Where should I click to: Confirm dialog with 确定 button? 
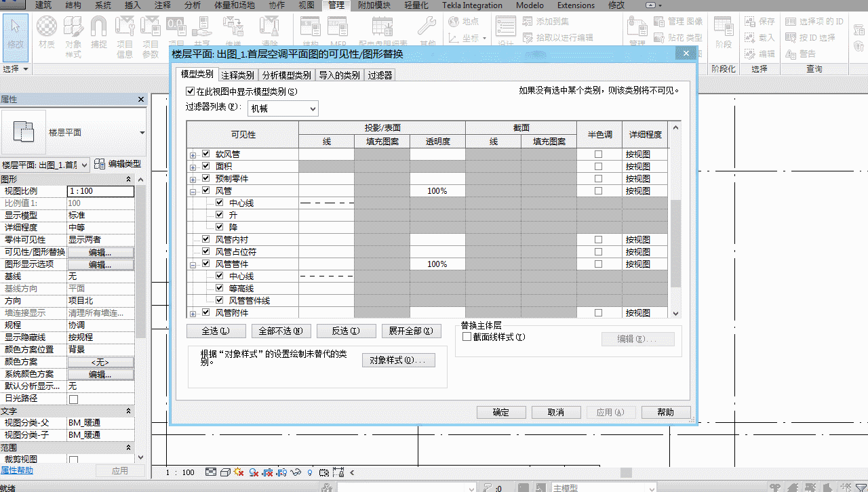tap(501, 412)
